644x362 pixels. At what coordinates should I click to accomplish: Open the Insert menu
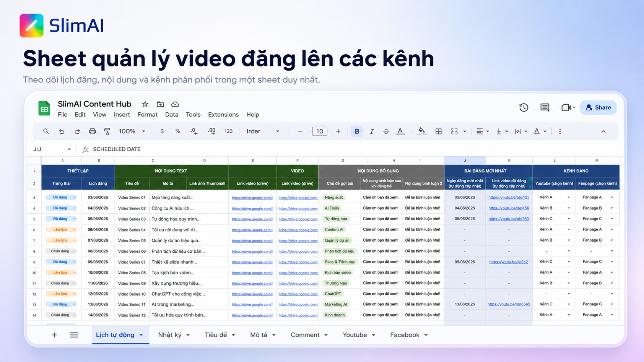click(x=122, y=115)
